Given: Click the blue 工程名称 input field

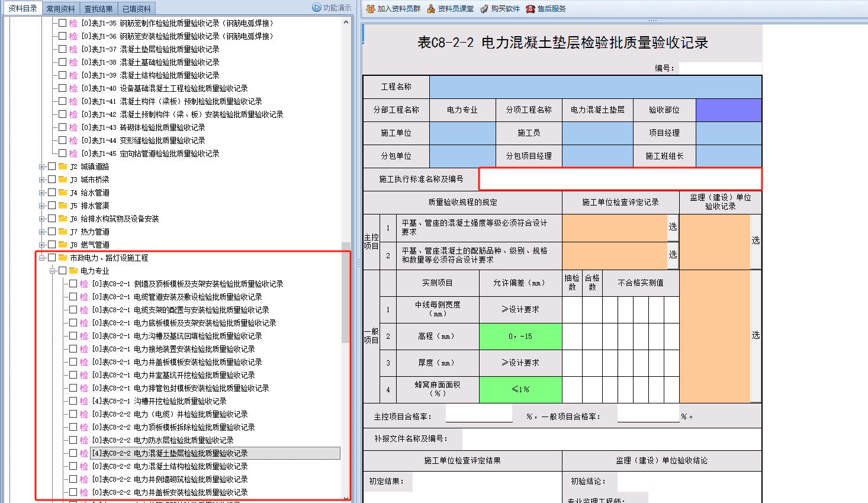Looking at the screenshot, I should click(596, 87).
